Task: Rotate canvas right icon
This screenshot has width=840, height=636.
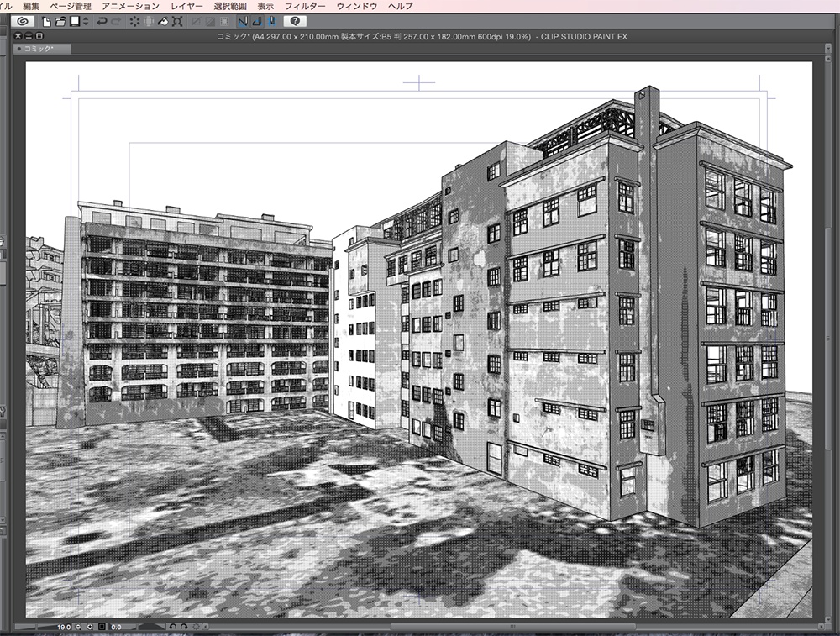Action: (184, 627)
